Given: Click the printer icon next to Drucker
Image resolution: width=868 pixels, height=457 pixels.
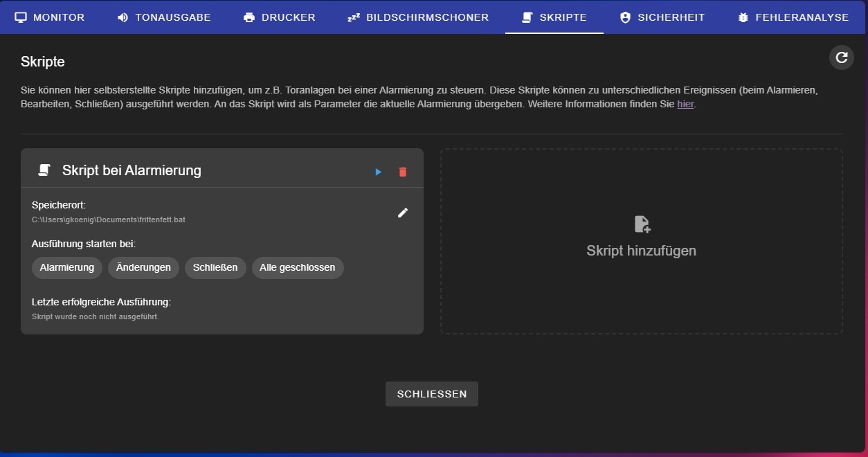Looking at the screenshot, I should click(249, 17).
